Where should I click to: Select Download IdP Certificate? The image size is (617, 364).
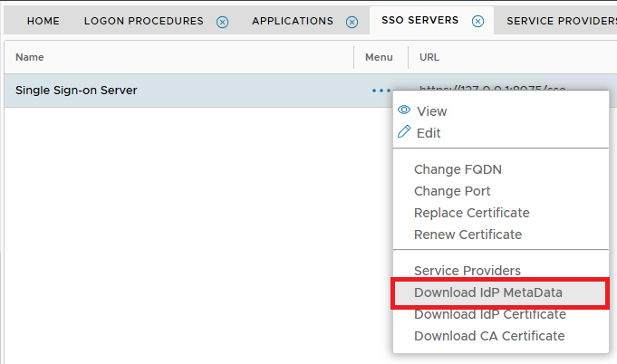[x=489, y=314]
